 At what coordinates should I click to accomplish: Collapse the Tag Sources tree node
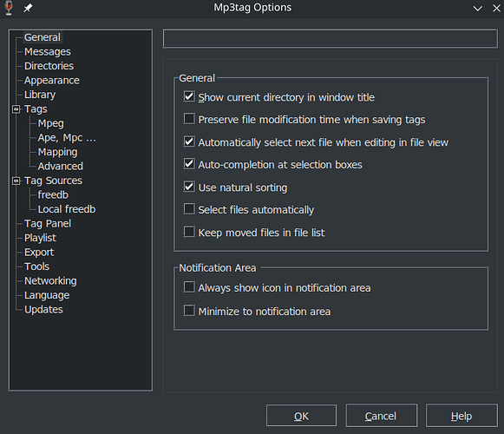click(16, 181)
